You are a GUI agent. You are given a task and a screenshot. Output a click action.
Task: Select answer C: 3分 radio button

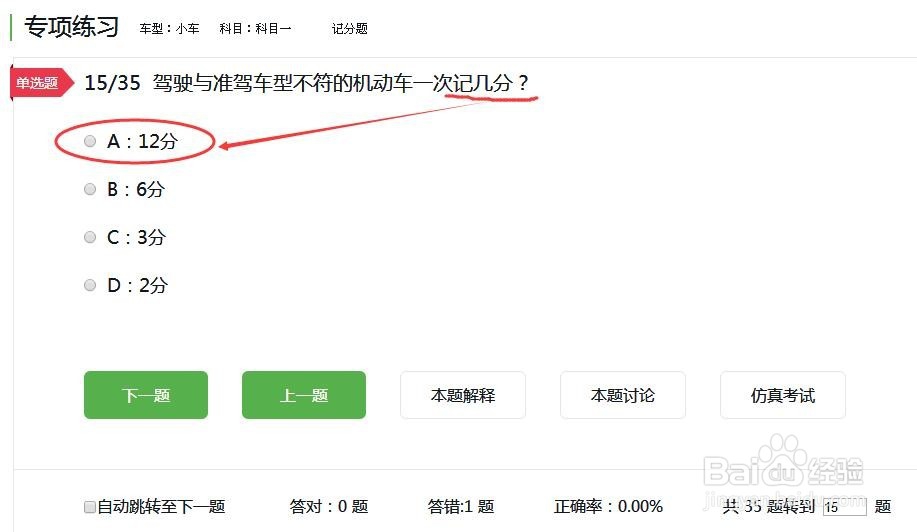(89, 237)
